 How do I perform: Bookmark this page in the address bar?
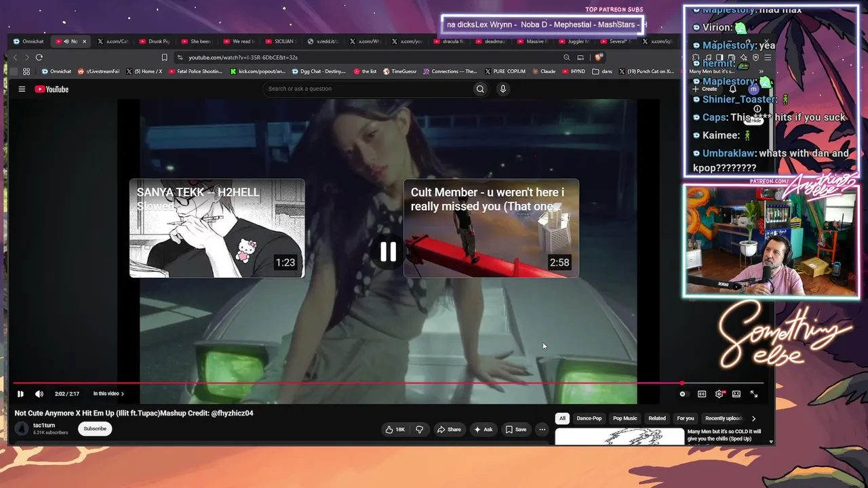[x=164, y=58]
